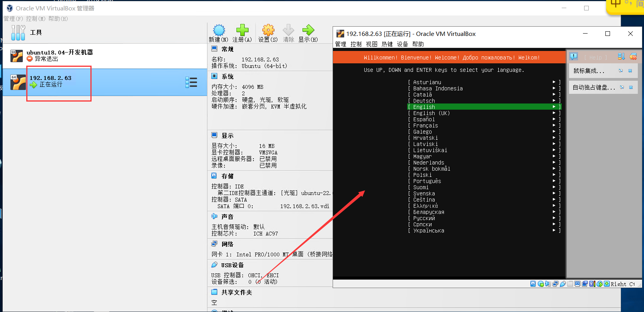644x312 pixels.
Task: Click the mouse integration status bar icon
Action: tap(600, 284)
